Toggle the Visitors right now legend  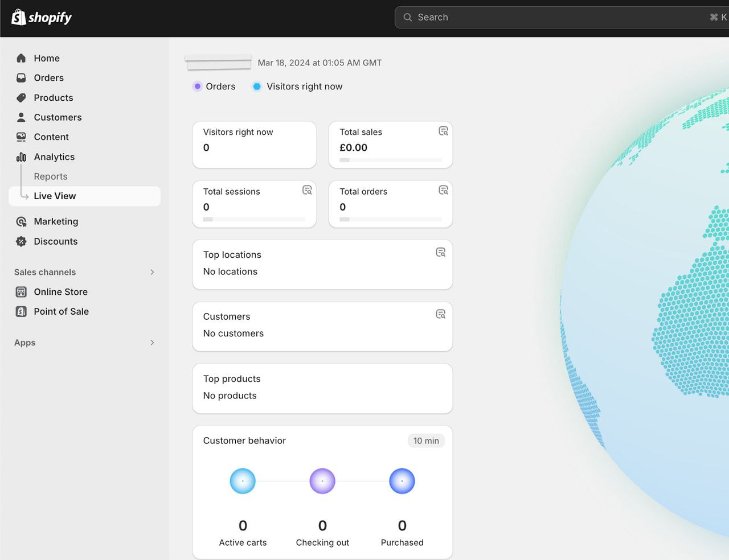[x=257, y=87]
